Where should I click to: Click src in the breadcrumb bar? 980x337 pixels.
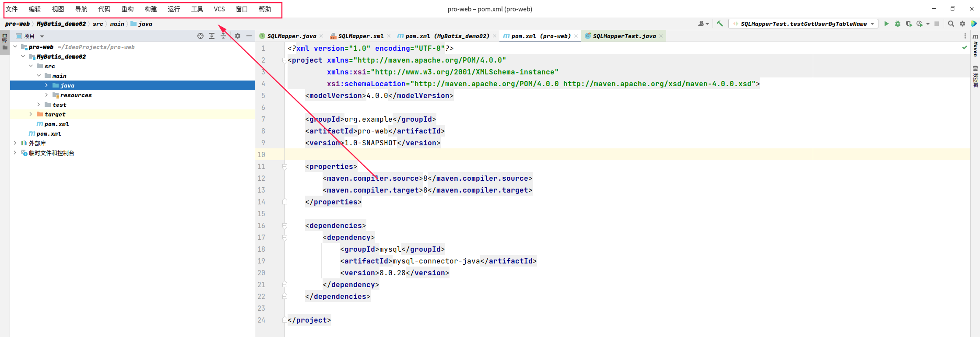(x=98, y=24)
